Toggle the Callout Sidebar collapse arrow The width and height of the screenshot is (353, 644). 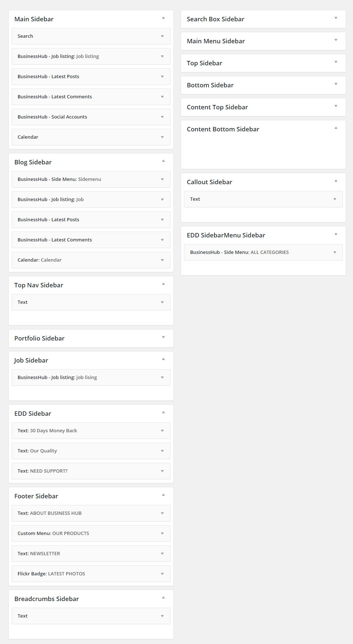click(x=336, y=181)
